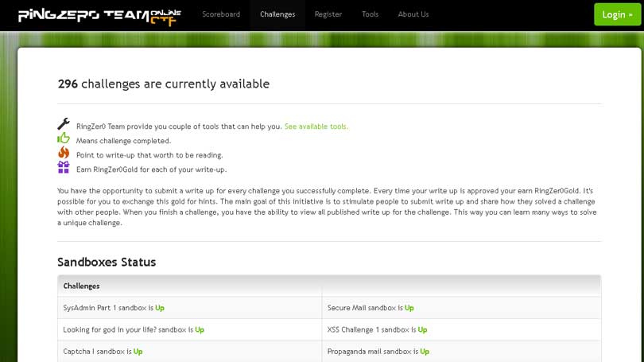The image size is (644, 362).
Task: Click the green Login button
Action: (617, 14)
